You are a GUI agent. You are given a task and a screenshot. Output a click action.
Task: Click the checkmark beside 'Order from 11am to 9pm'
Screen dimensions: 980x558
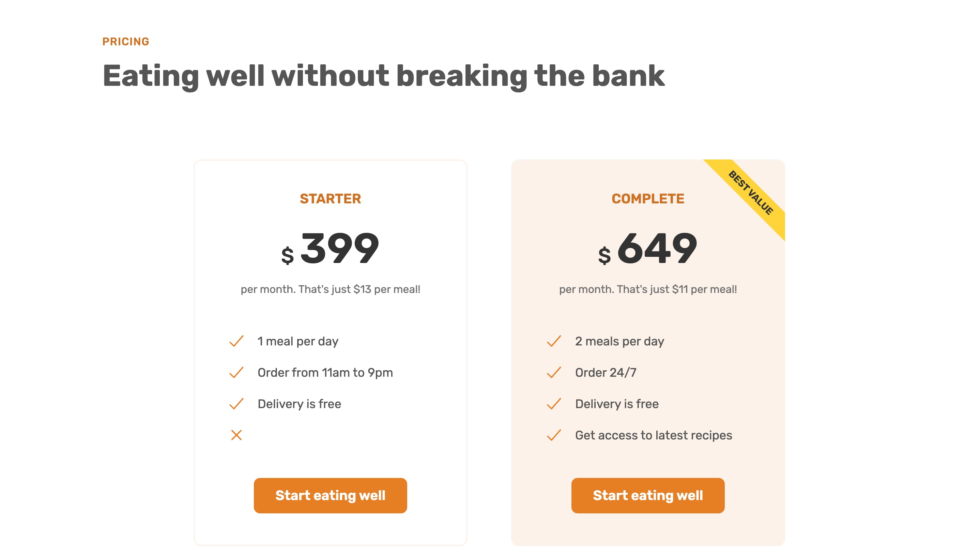pos(236,372)
